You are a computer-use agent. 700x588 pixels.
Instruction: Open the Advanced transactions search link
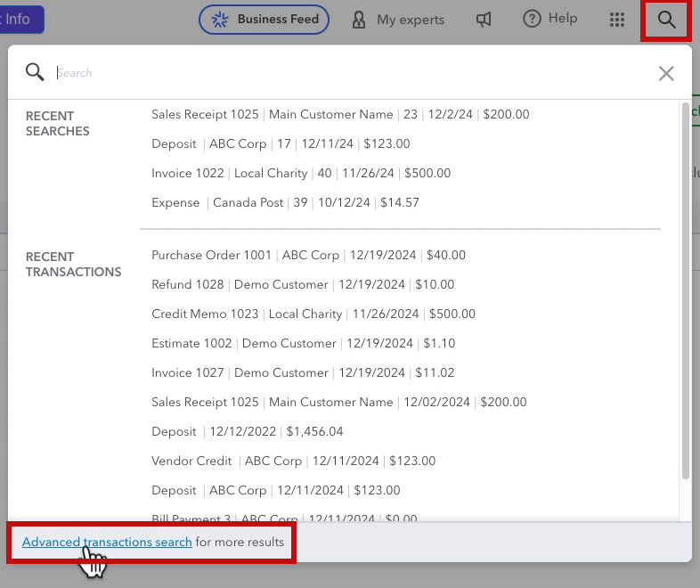pos(107,542)
